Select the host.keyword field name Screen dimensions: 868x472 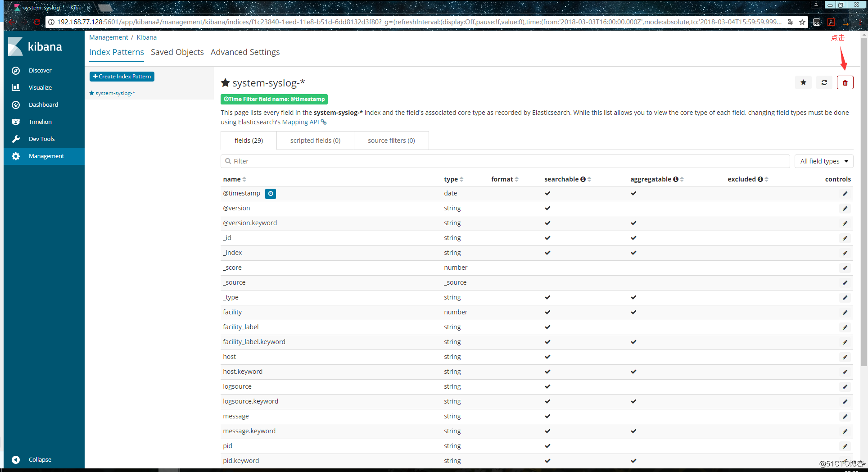(243, 372)
